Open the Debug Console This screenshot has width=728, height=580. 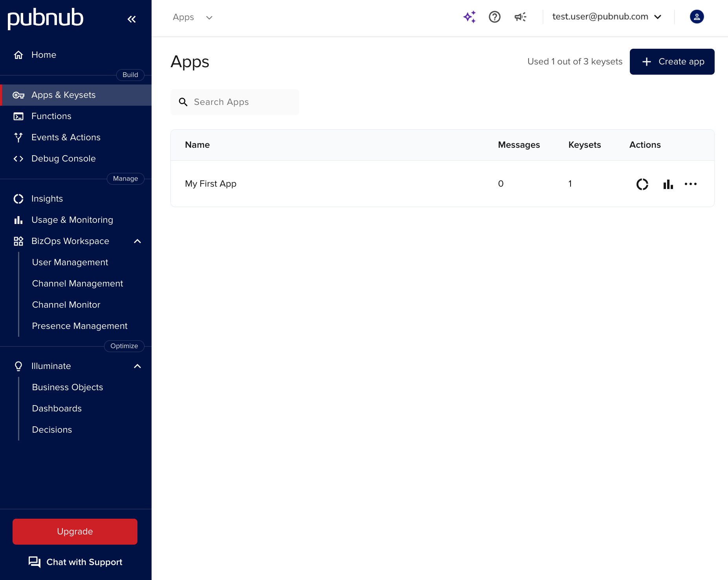point(63,158)
